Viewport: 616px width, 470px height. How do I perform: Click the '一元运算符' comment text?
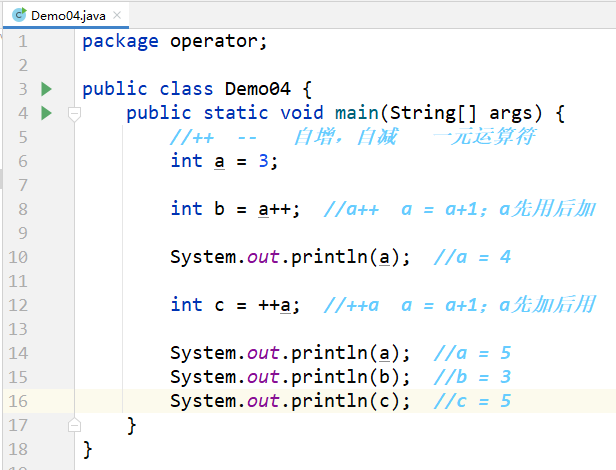point(484,137)
